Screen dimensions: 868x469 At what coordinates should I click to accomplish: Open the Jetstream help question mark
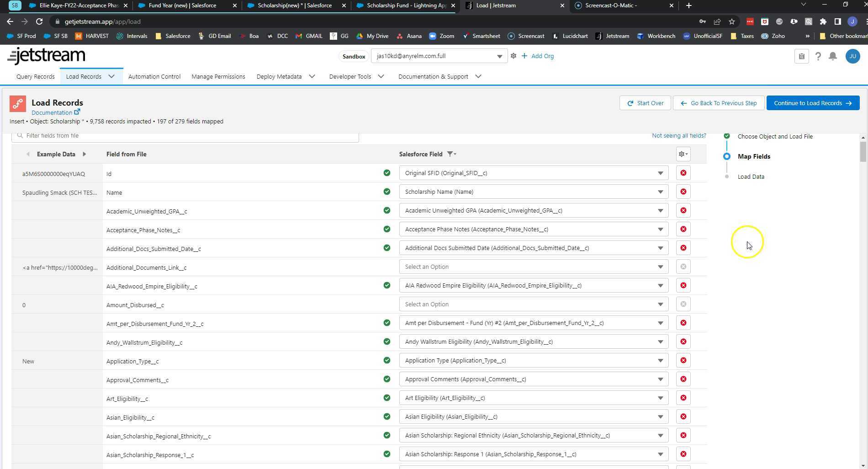pos(818,56)
